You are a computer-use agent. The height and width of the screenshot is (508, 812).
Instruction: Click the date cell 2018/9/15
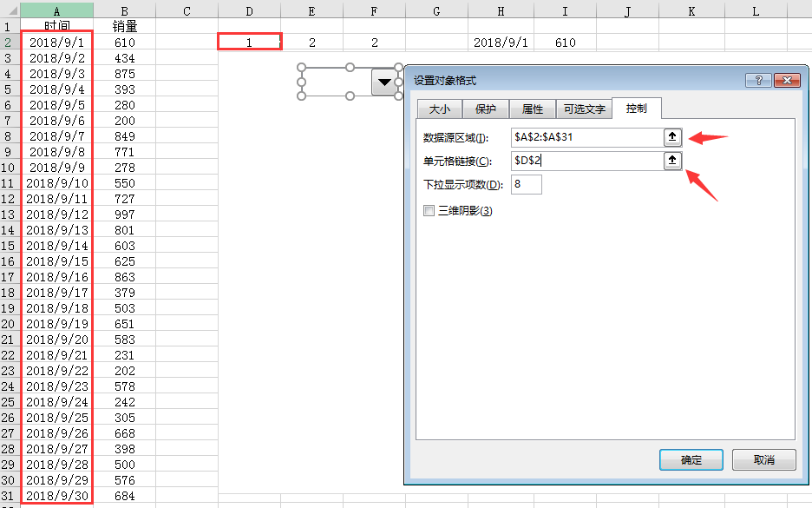click(x=57, y=261)
